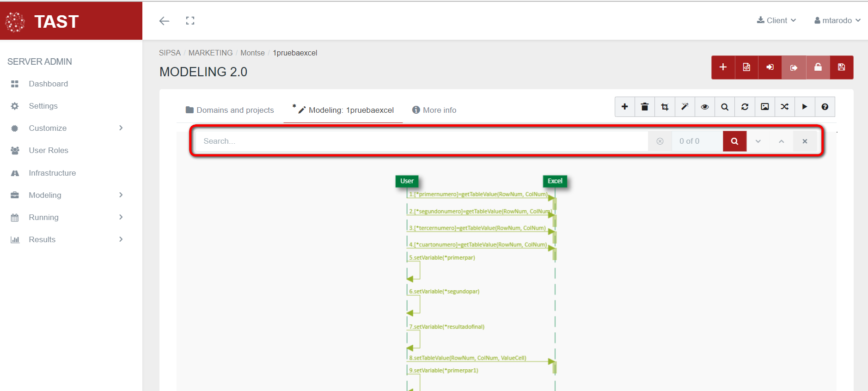The height and width of the screenshot is (391, 868).
Task: Toggle the eye visibility icon in toolbar
Action: click(704, 107)
